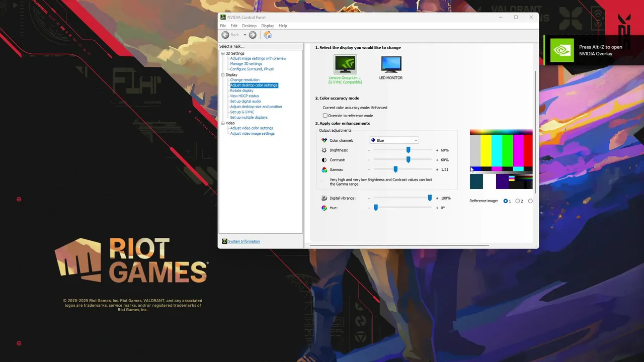Select the Lenovo G-SYNC Compatible display icon
The height and width of the screenshot is (362, 644).
pos(345,64)
